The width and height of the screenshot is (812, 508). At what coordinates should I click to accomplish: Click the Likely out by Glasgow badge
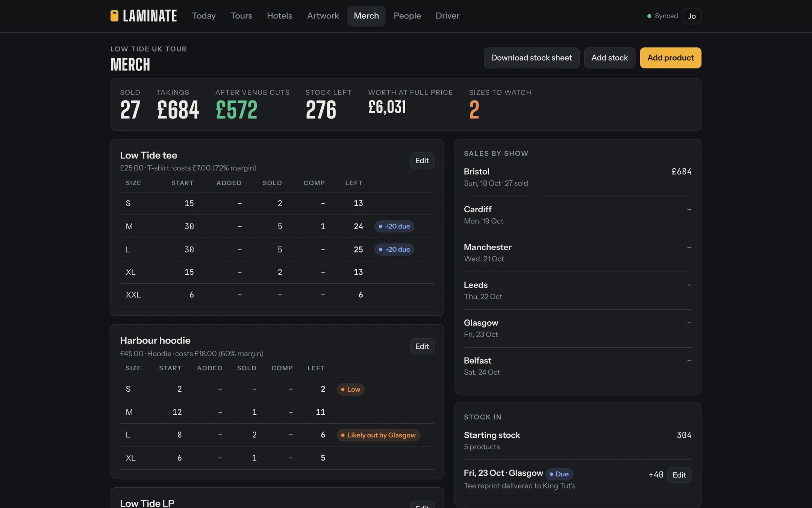pos(378,435)
